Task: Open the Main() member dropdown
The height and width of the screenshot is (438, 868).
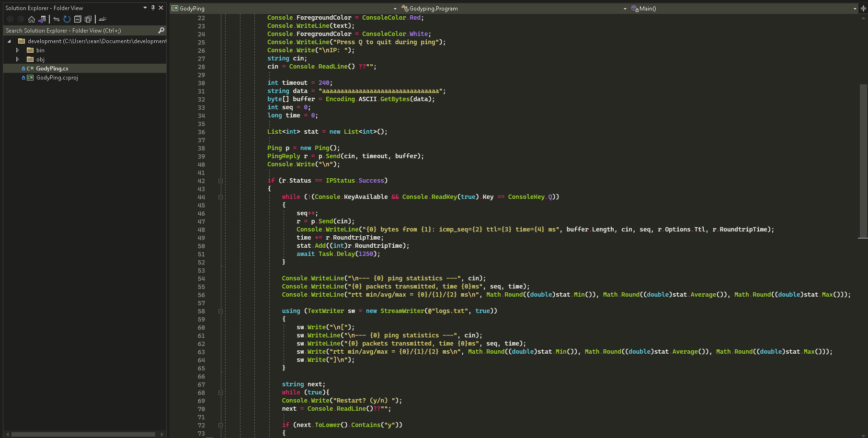Action: tap(855, 9)
